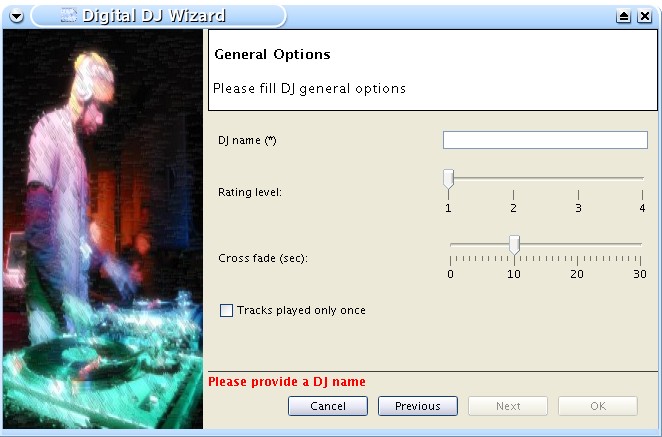Click the Rating level slider thumb

[448, 179]
